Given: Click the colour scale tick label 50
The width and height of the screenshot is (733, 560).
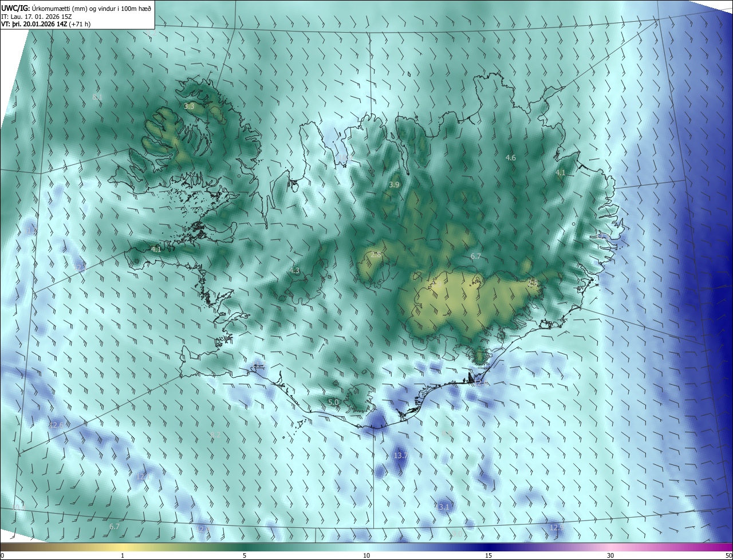Looking at the screenshot, I should pos(728,555).
